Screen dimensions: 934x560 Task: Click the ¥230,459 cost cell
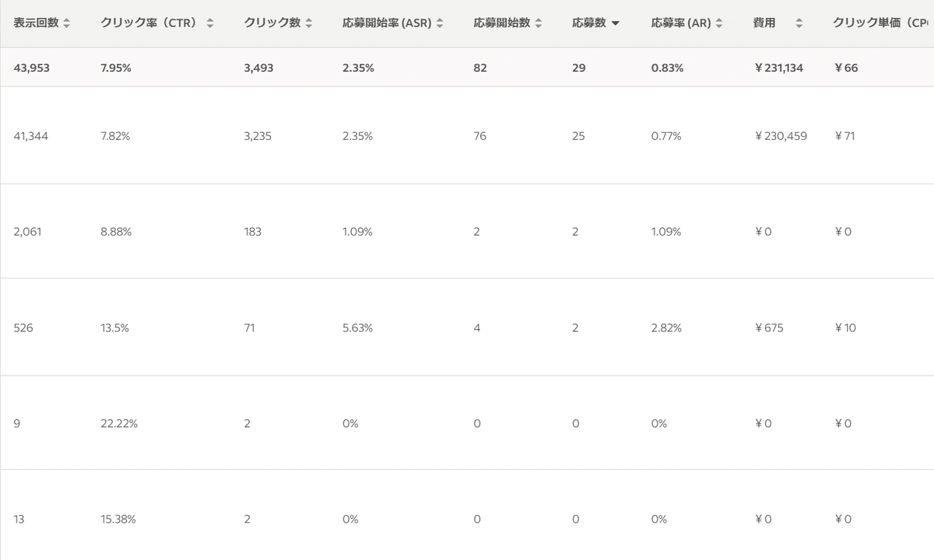coord(781,136)
